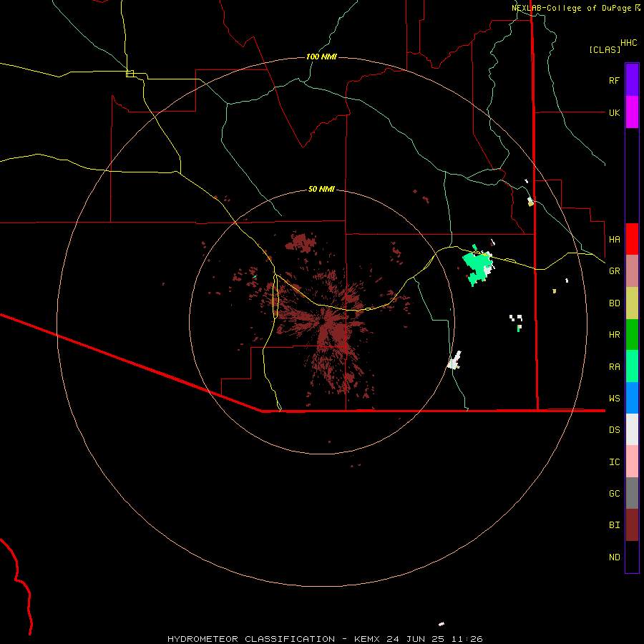The image size is (644, 644).
Task: Click the "GR" legend label
Action: (614, 271)
